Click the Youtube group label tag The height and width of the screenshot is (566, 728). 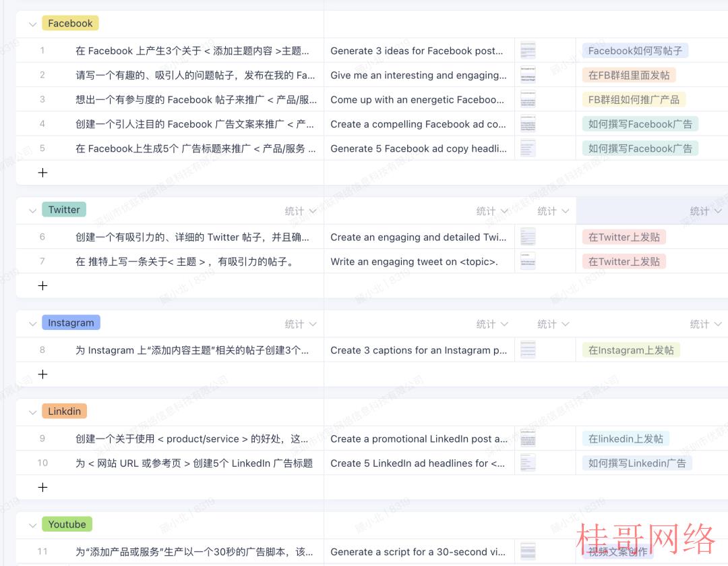pyautogui.click(x=67, y=524)
